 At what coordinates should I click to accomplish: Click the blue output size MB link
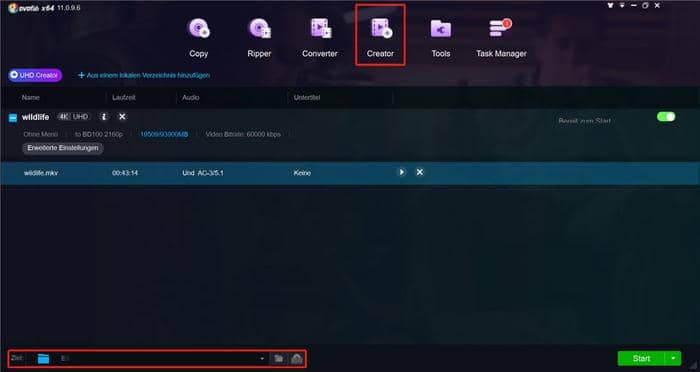(x=164, y=134)
